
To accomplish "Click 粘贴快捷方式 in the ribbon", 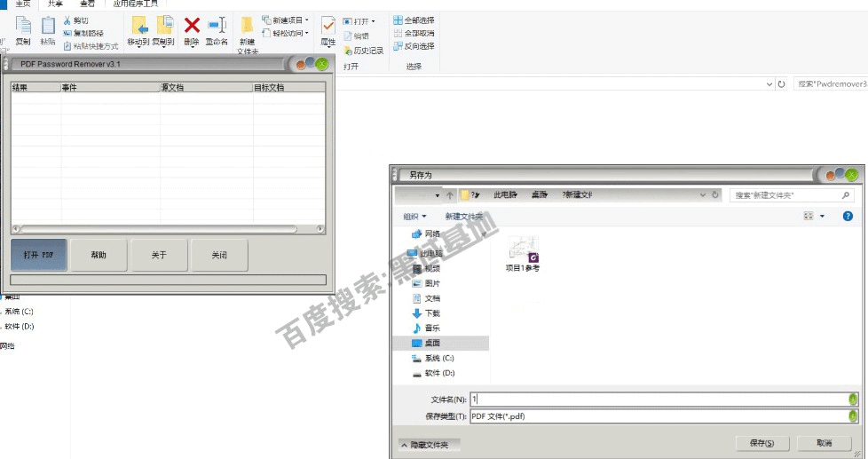I will (91, 46).
